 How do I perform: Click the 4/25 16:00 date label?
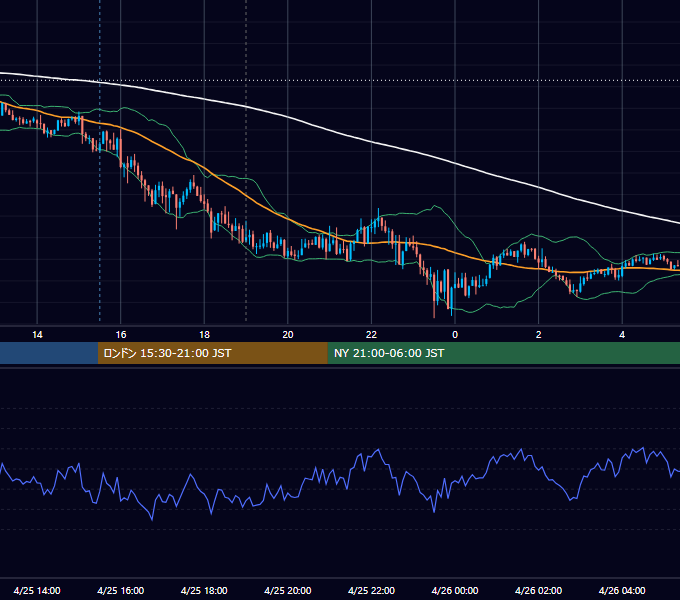click(x=121, y=590)
